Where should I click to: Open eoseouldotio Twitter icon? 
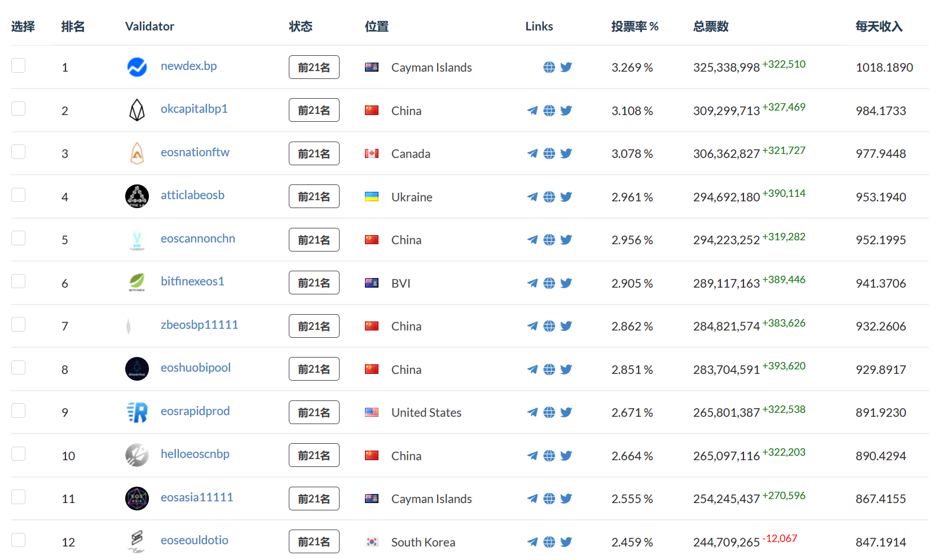tap(566, 542)
